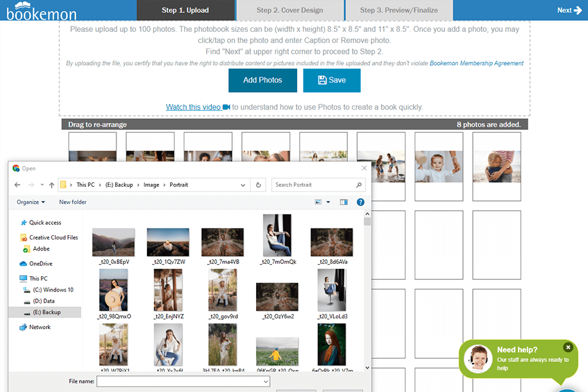Viewport: 588px width, 392px height.
Task: Go back in the Open dialog
Action: tap(17, 185)
